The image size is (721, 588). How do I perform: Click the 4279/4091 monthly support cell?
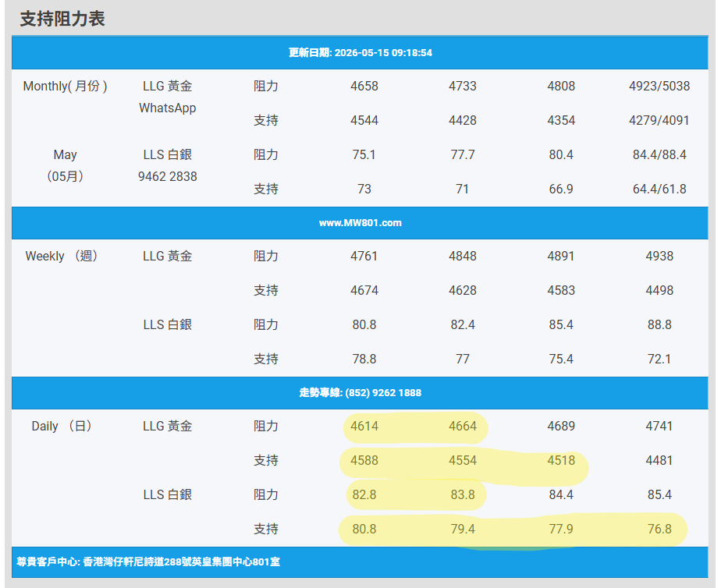pyautogui.click(x=659, y=120)
